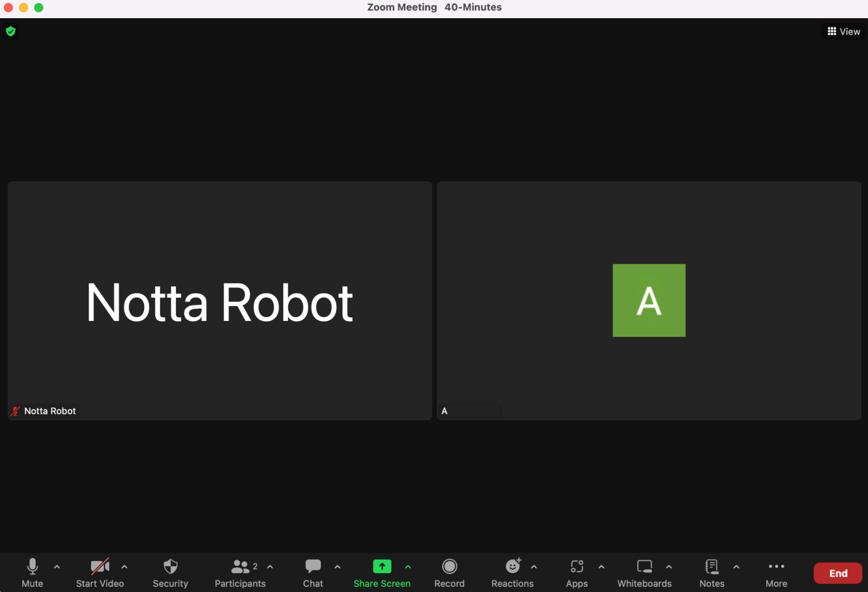Click the red End meeting button
Image resolution: width=868 pixels, height=592 pixels.
(838, 573)
